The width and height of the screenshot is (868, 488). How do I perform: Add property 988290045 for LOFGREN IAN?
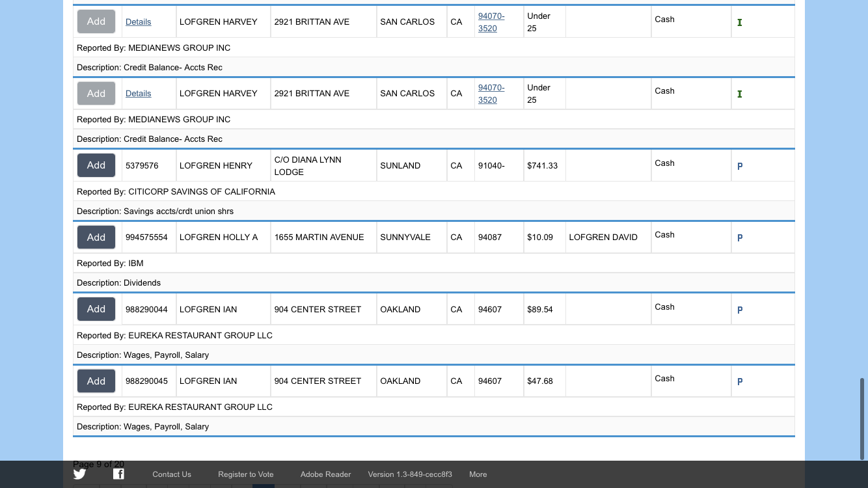[x=96, y=381]
